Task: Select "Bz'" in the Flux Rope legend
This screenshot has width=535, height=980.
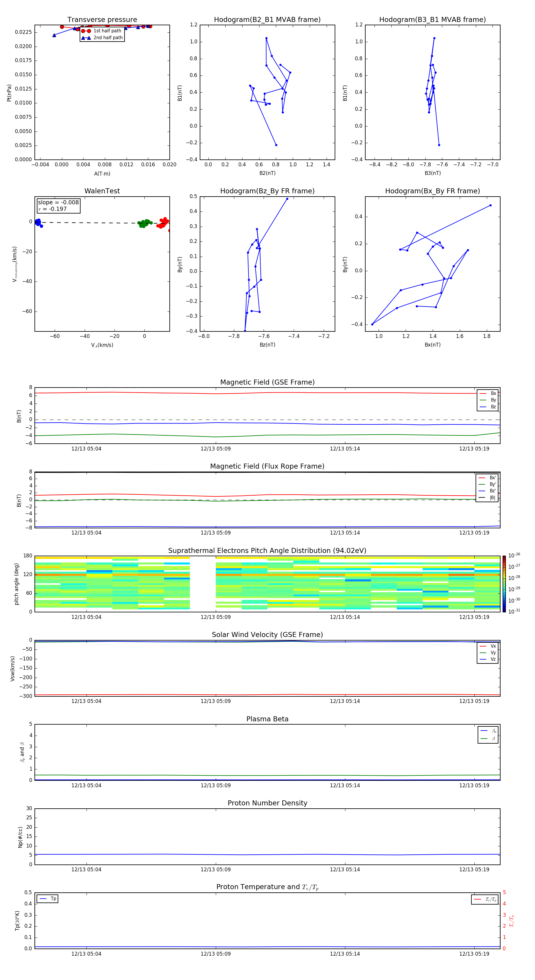Action: pos(487,491)
